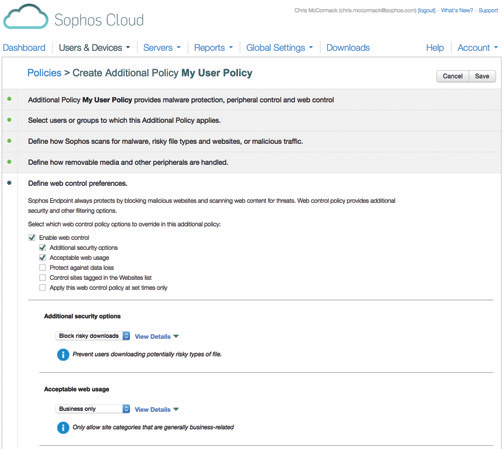Viewport: 504px width, 449px height.
Task: Click the info icon beside 'Only allow site categories' text
Action: point(63,427)
